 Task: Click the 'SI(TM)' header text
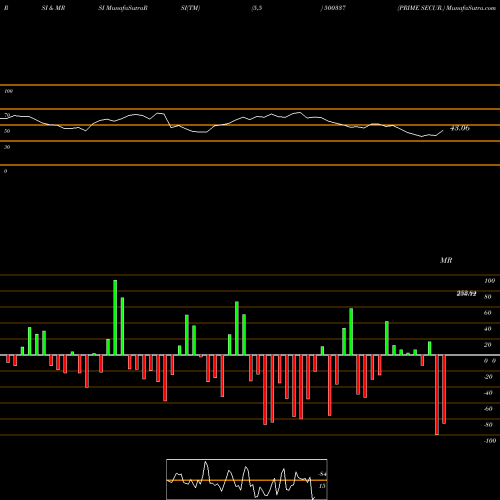pyautogui.click(x=190, y=8)
